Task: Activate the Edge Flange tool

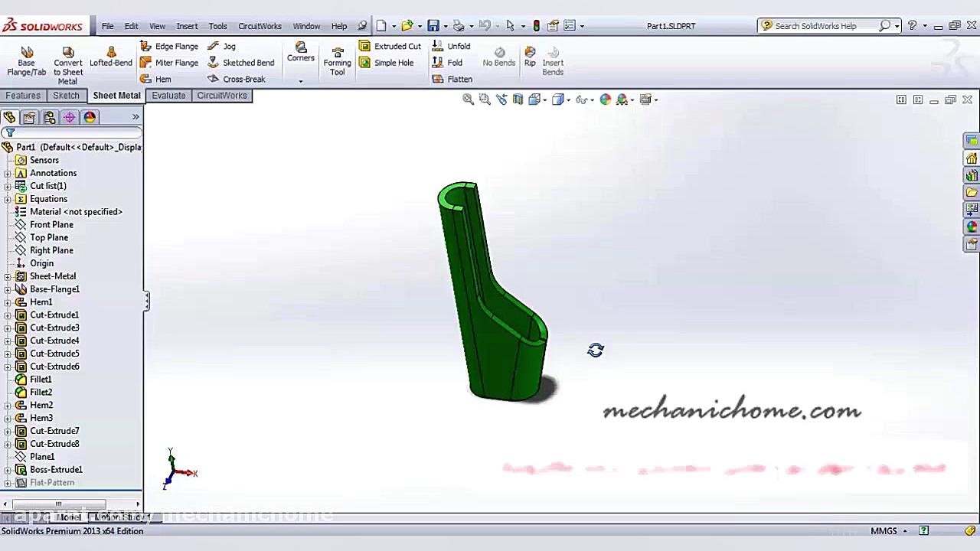Action: [x=169, y=46]
